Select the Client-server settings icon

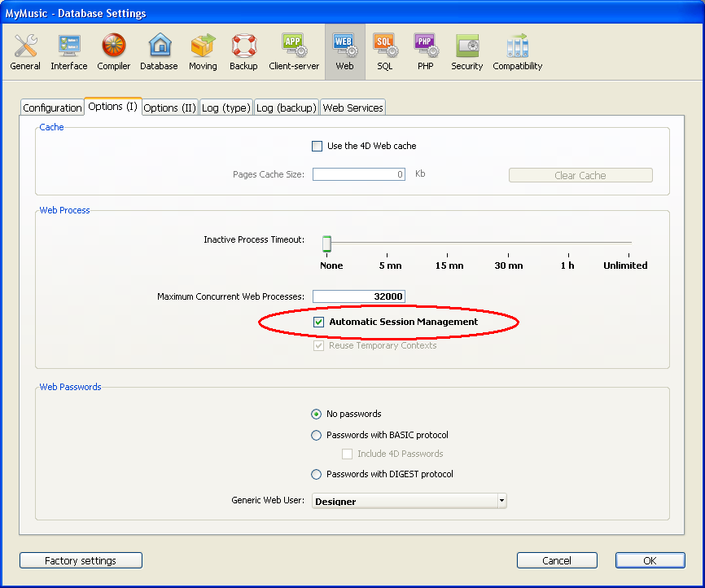point(294,52)
